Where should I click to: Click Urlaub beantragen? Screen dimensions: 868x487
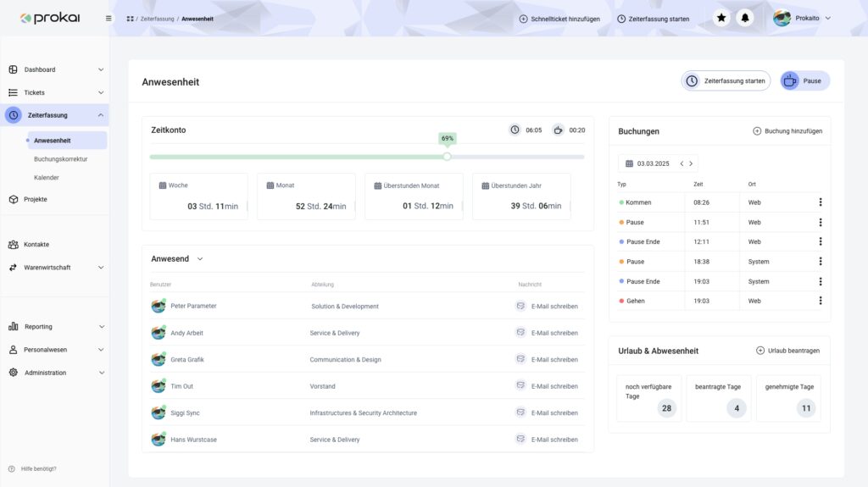(787, 351)
